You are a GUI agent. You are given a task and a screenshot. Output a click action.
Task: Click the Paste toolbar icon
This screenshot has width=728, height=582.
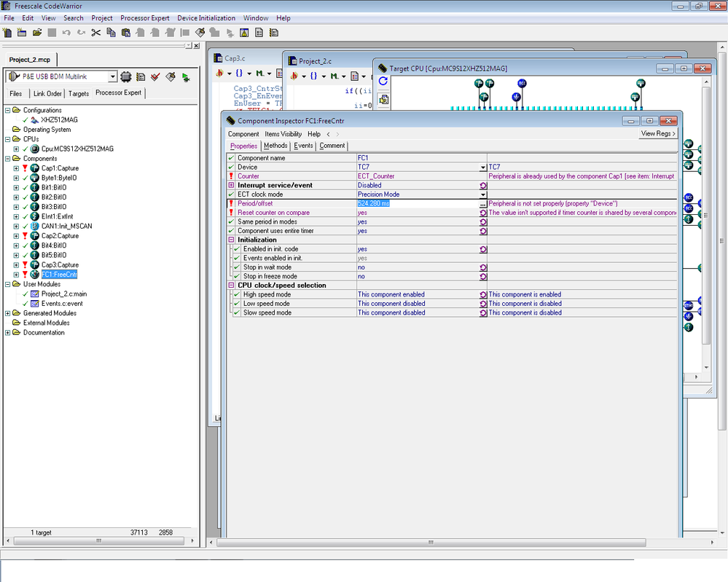point(126,33)
